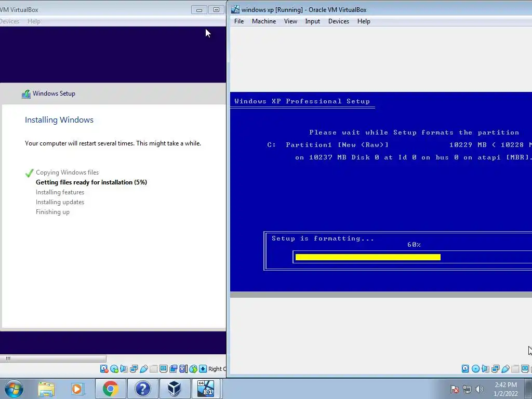The width and height of the screenshot is (532, 399).
Task: Open Input menu in windows xp VM
Action: (312, 21)
